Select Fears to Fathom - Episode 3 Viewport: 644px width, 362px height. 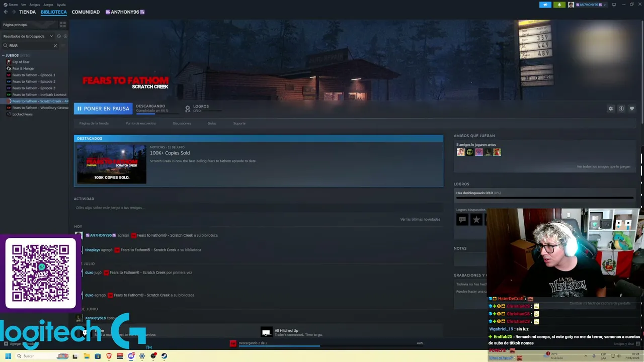pyautogui.click(x=34, y=88)
